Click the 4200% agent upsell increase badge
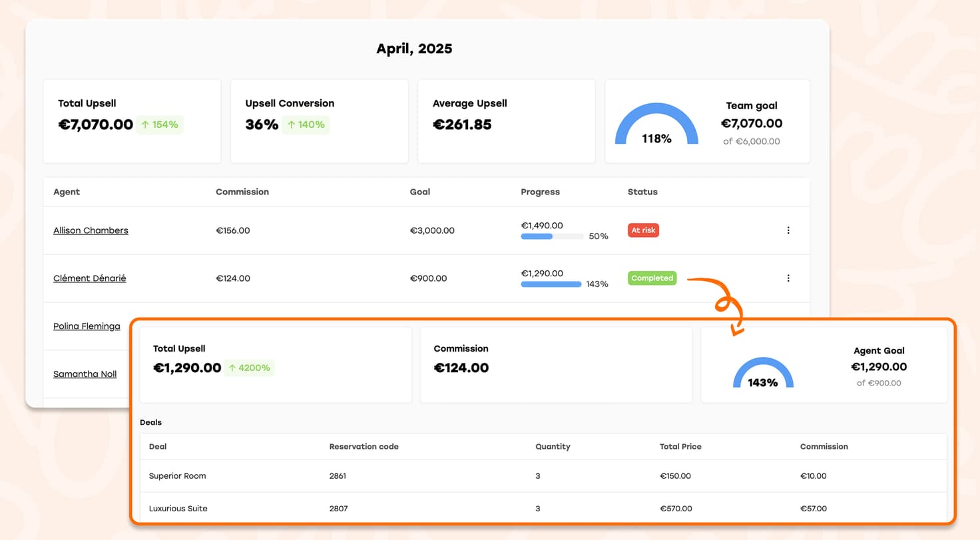980x540 pixels. (x=249, y=368)
